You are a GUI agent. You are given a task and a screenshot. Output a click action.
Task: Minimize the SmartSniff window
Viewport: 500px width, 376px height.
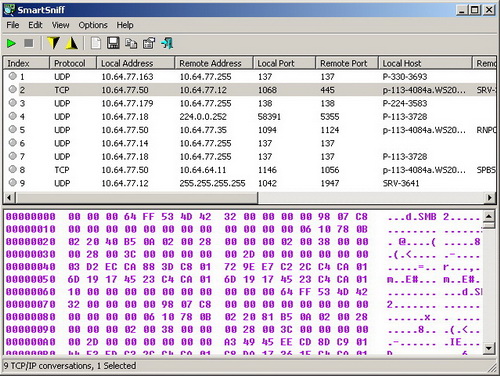point(462,10)
